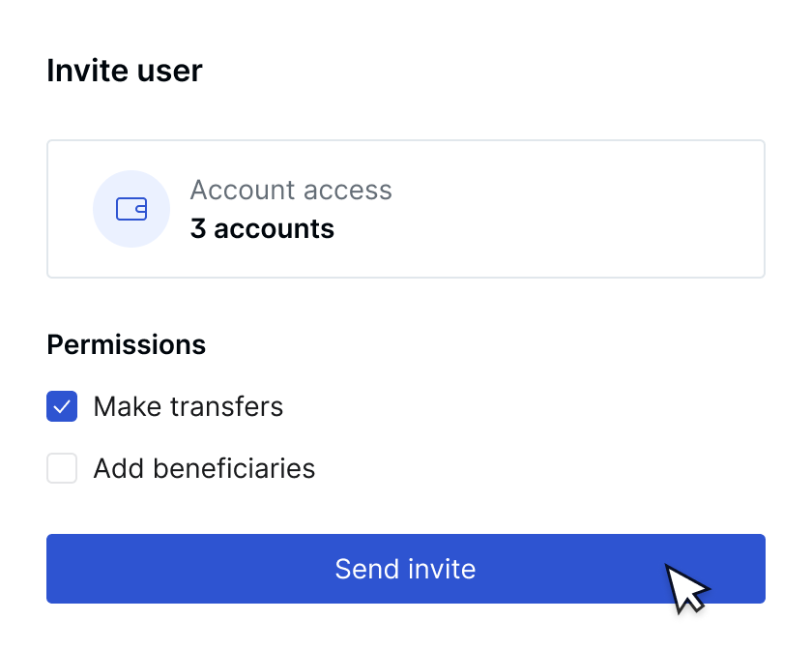Open the Account access card
The width and height of the screenshot is (812, 650).
406,209
